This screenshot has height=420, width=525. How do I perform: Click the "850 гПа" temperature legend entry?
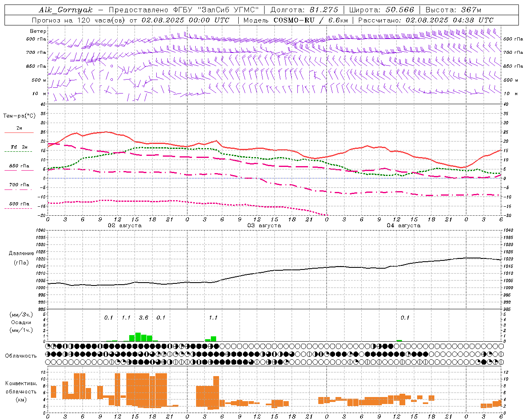click(19, 166)
